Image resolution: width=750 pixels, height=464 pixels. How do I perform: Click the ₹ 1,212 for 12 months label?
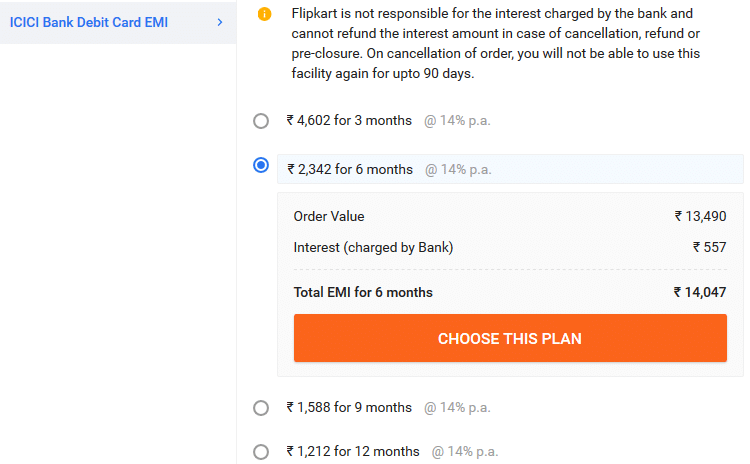pos(353,452)
